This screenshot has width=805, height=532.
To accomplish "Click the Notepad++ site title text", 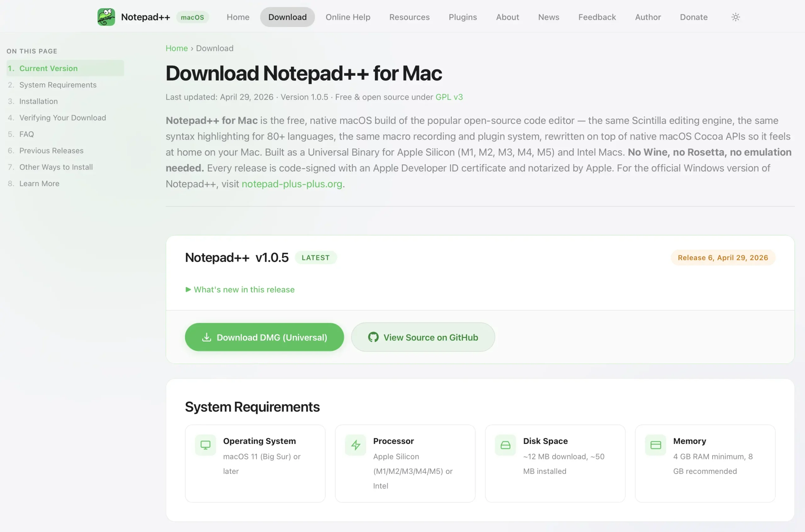I will [x=145, y=17].
